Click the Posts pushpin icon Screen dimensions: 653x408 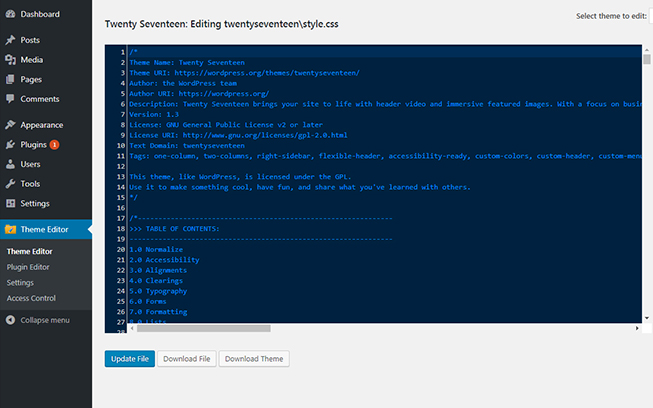point(10,40)
